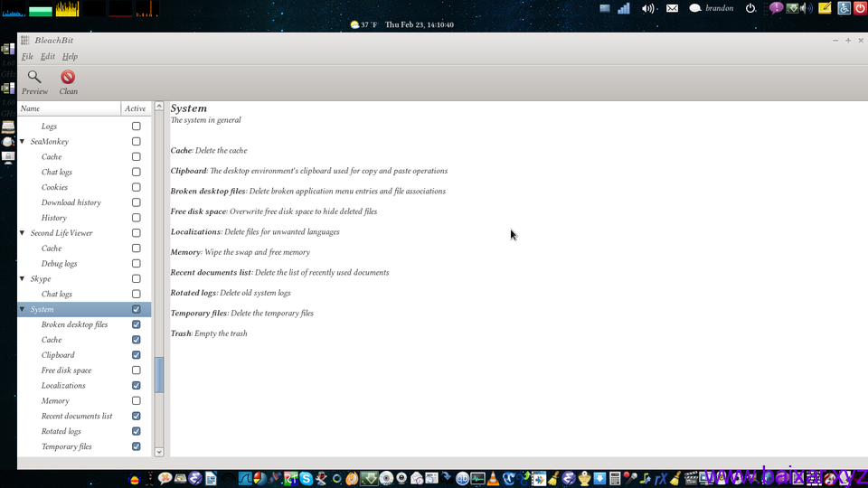Click the cleaner list scrollbar down arrow
Screen dimensions: 868x488
click(x=159, y=452)
